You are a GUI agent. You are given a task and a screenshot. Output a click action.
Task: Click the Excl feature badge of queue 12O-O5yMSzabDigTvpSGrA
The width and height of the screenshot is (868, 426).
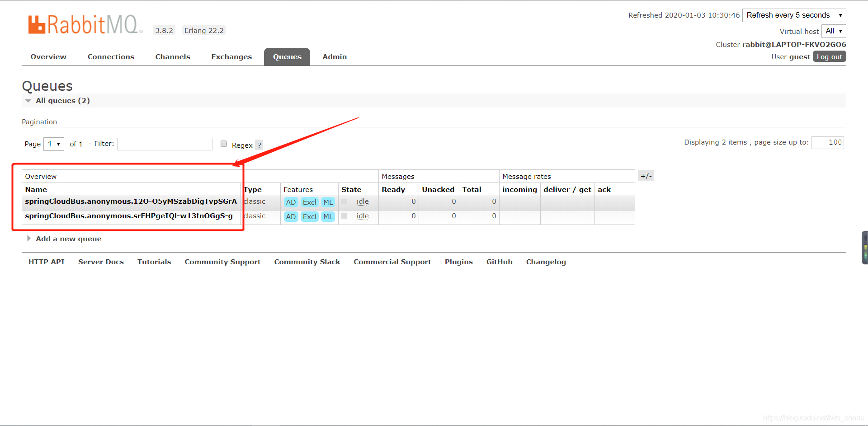point(310,202)
